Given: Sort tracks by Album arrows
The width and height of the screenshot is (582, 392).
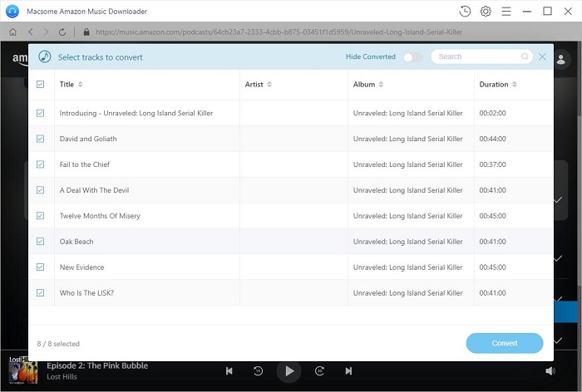Looking at the screenshot, I should 381,84.
